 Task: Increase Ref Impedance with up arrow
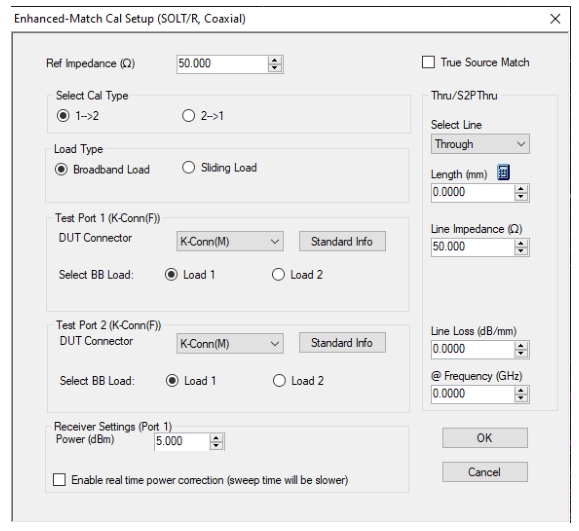click(274, 60)
